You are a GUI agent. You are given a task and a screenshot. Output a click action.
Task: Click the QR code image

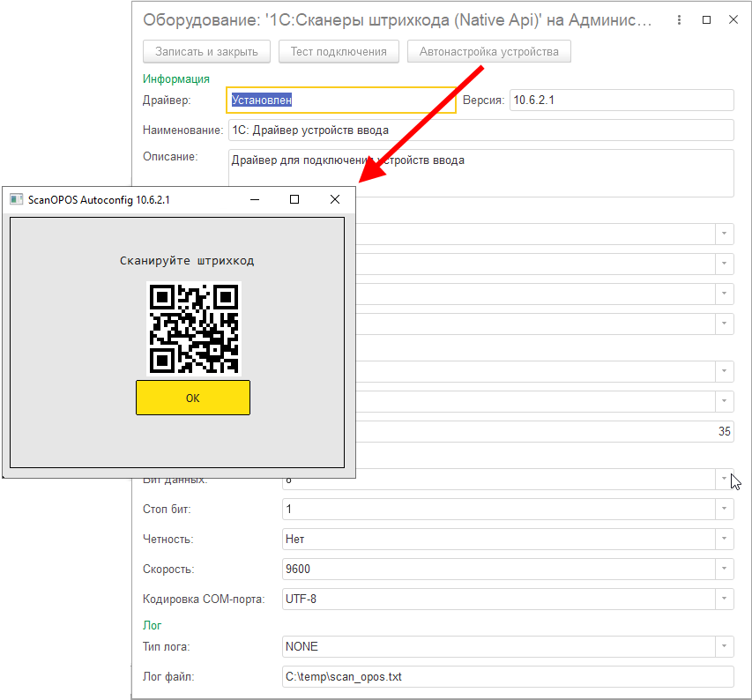194,329
